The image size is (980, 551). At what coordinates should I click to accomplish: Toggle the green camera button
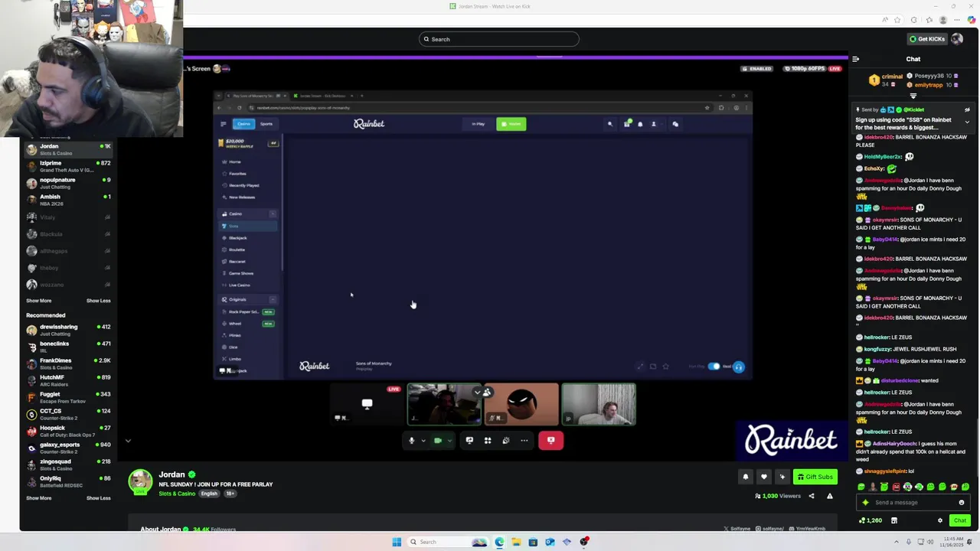pyautogui.click(x=438, y=440)
